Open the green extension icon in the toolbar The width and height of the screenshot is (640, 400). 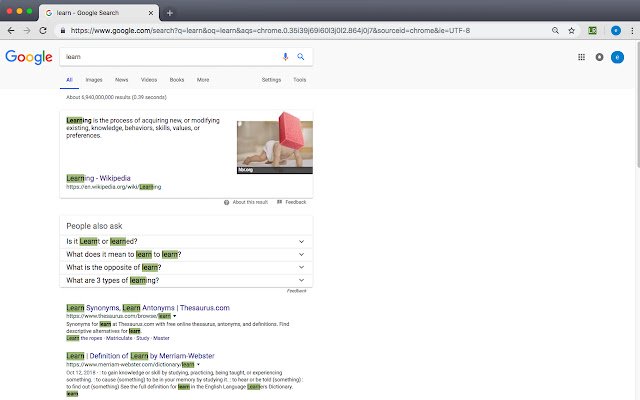click(592, 31)
